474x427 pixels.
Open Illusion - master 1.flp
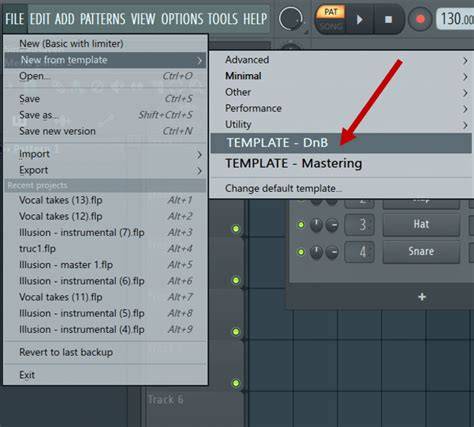[x=105, y=265]
